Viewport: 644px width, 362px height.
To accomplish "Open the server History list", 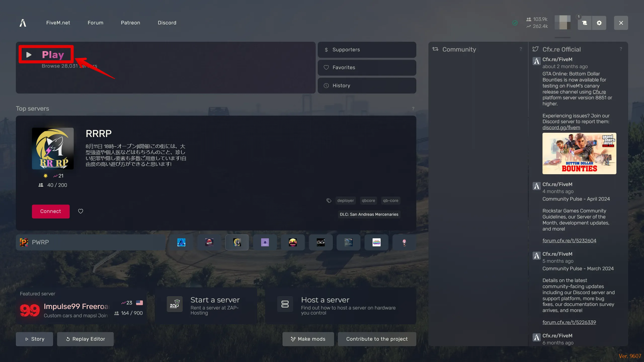I will [x=367, y=86].
